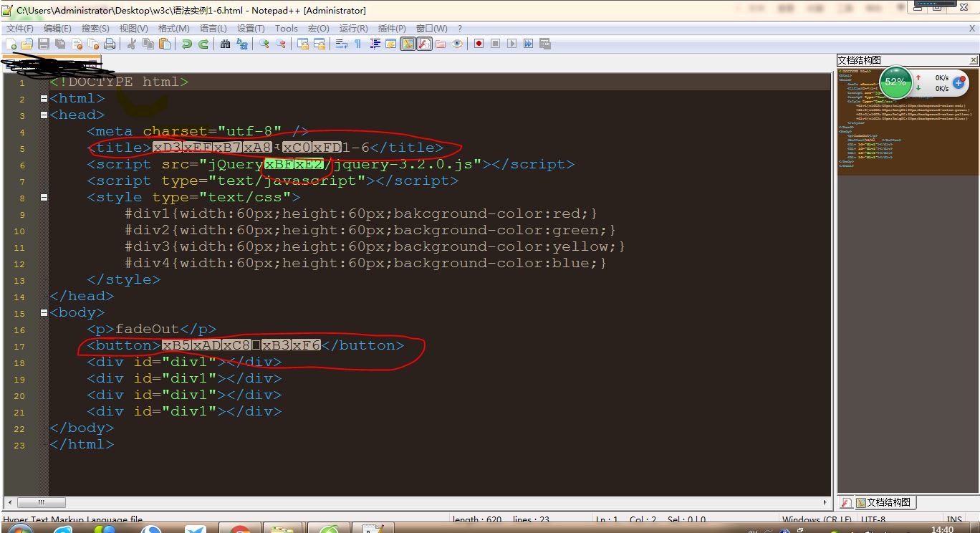The width and height of the screenshot is (980, 533).
Task: Collapse the html fold marker on line 2
Action: point(44,99)
